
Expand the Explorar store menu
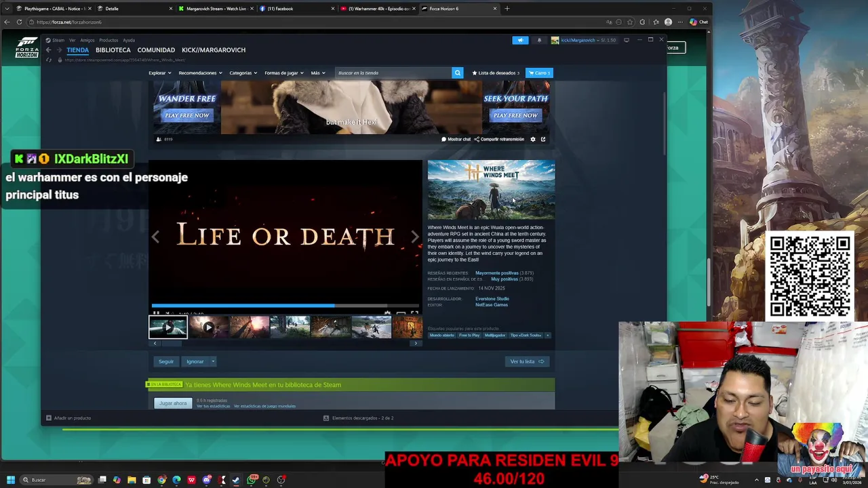coord(159,73)
